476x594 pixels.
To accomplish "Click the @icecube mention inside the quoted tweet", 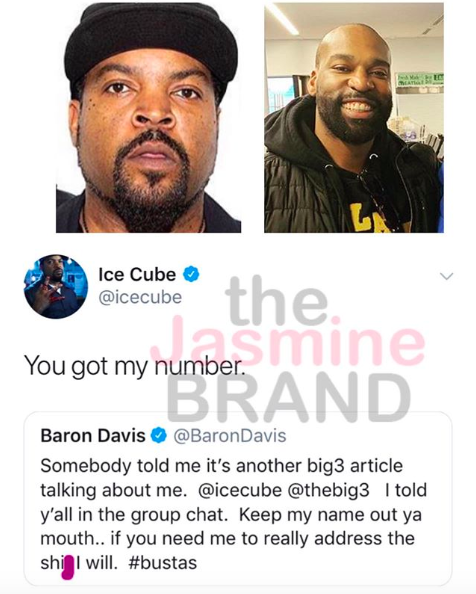I will coord(240,490).
